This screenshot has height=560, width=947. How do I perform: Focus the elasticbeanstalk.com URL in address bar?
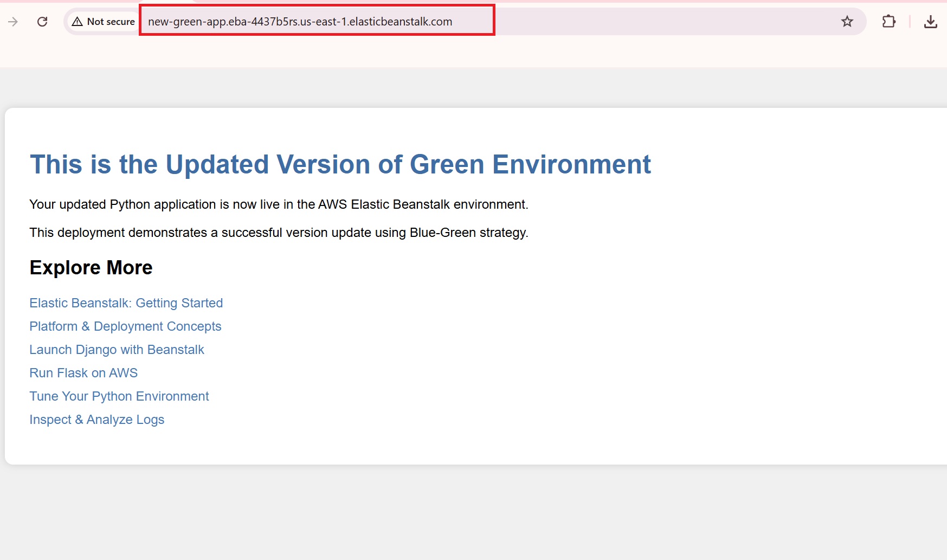click(300, 22)
